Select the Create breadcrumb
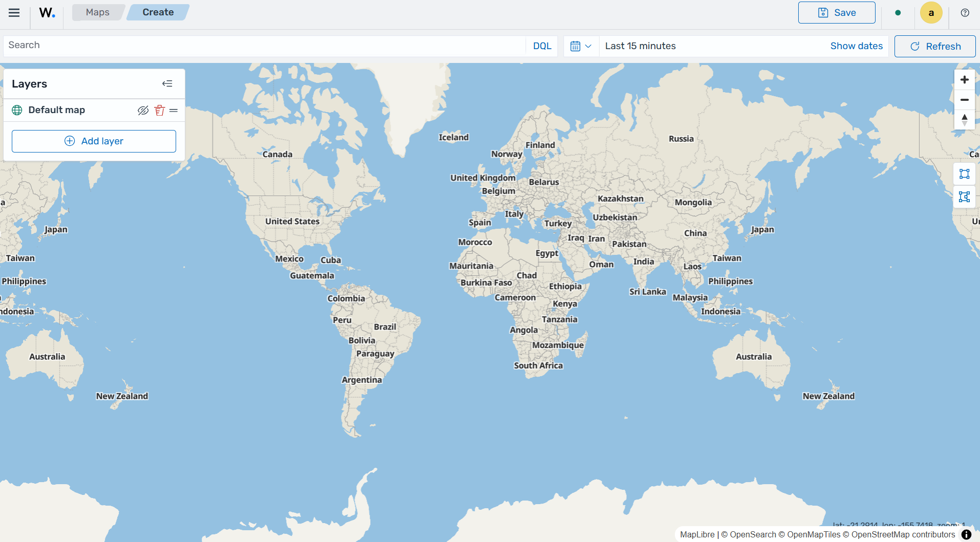This screenshot has height=542, width=980. [158, 12]
